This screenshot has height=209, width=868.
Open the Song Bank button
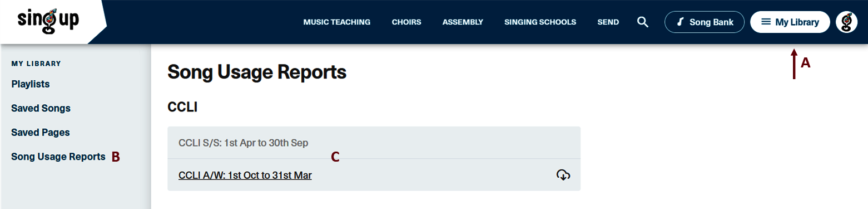[x=705, y=22]
